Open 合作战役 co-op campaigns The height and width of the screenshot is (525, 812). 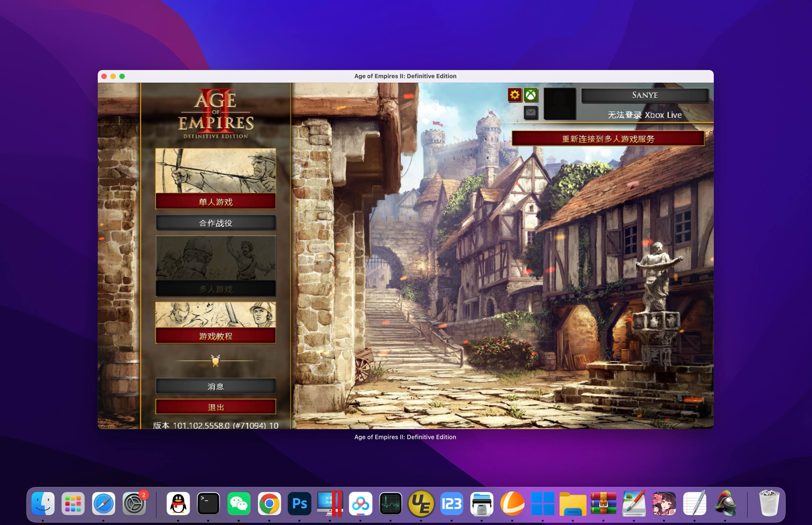click(x=216, y=223)
